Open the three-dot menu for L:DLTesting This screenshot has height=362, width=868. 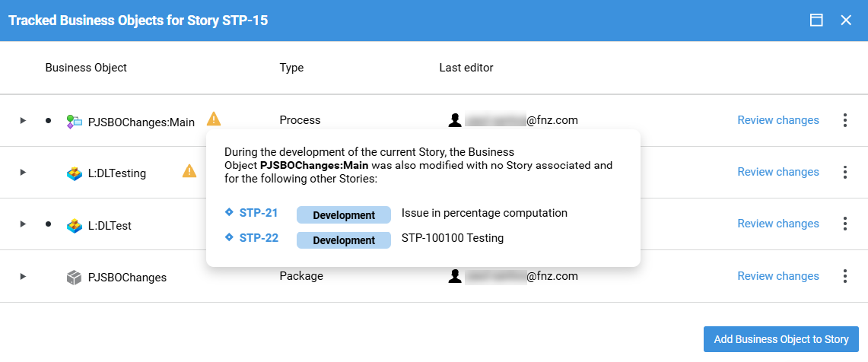pos(844,172)
